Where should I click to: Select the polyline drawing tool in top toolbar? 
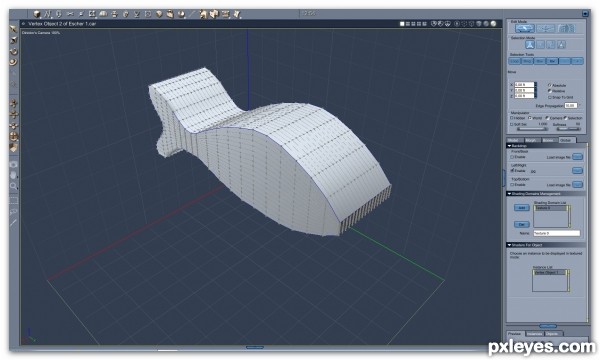(48, 14)
